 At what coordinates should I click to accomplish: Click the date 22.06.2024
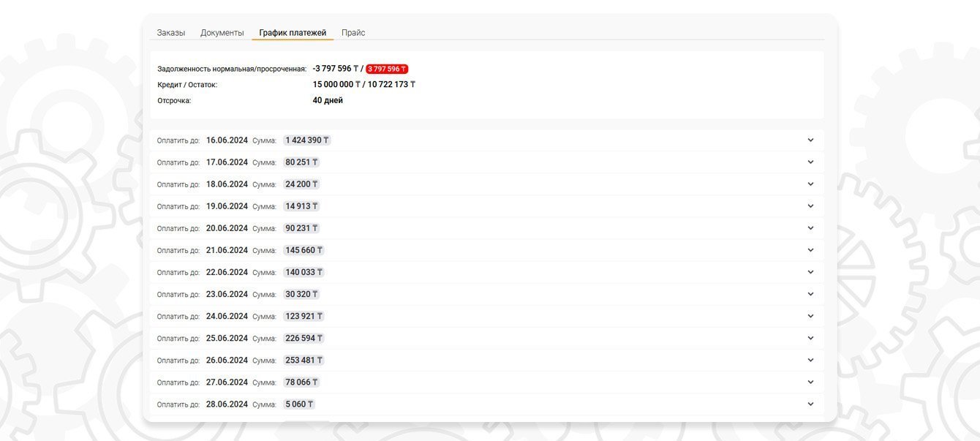[227, 271]
